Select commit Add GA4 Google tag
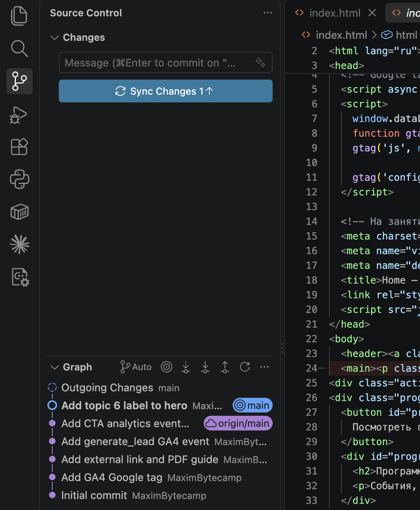Viewport: 420px width, 510px height. 160,477
